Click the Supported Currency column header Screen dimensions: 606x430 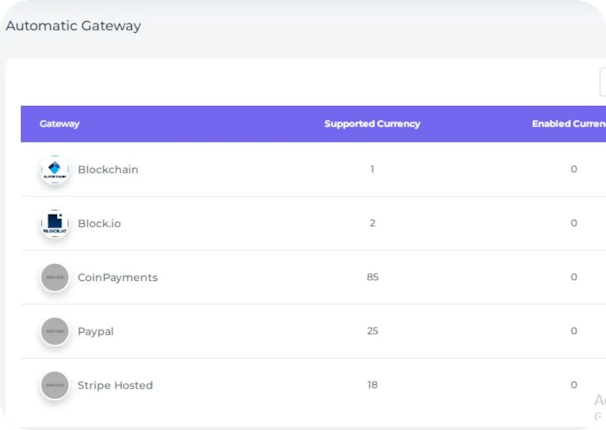click(372, 124)
